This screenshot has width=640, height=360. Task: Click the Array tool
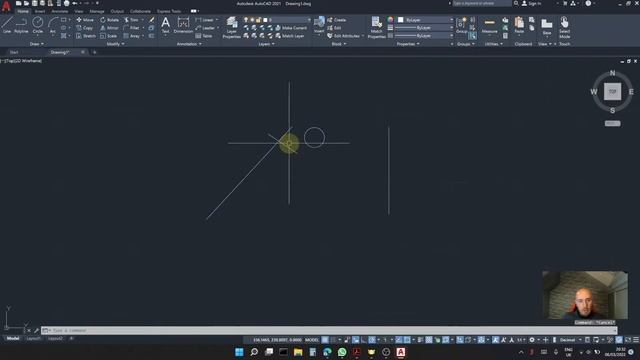pos(132,36)
